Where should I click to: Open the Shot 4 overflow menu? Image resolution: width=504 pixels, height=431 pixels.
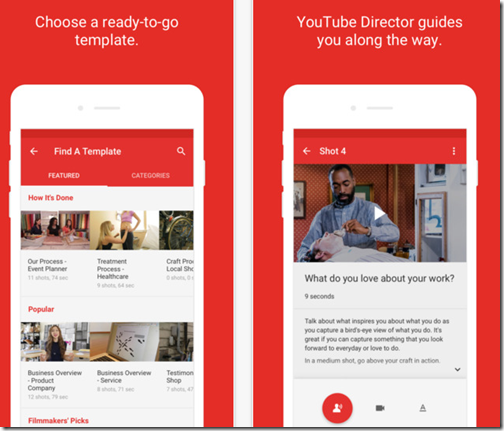[x=454, y=151]
